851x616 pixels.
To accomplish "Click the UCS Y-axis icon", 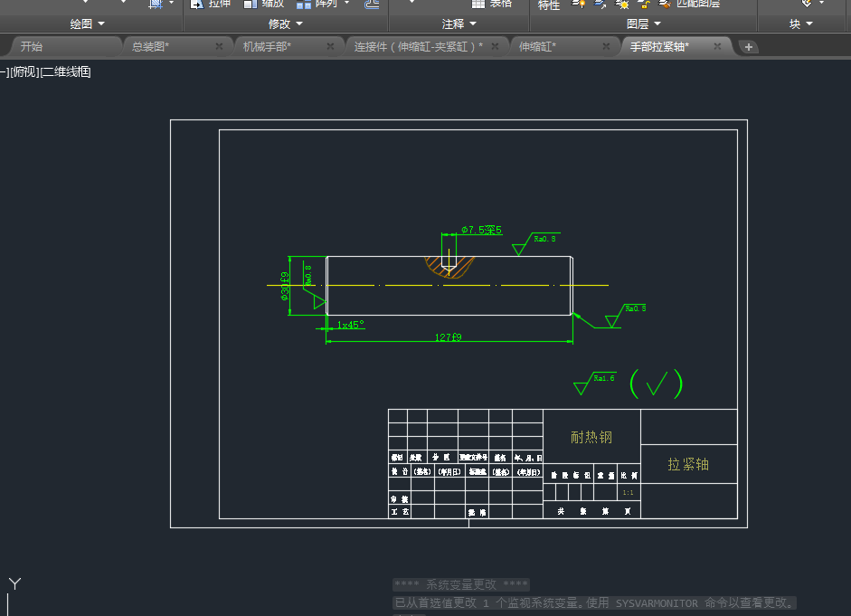I will [x=14, y=583].
